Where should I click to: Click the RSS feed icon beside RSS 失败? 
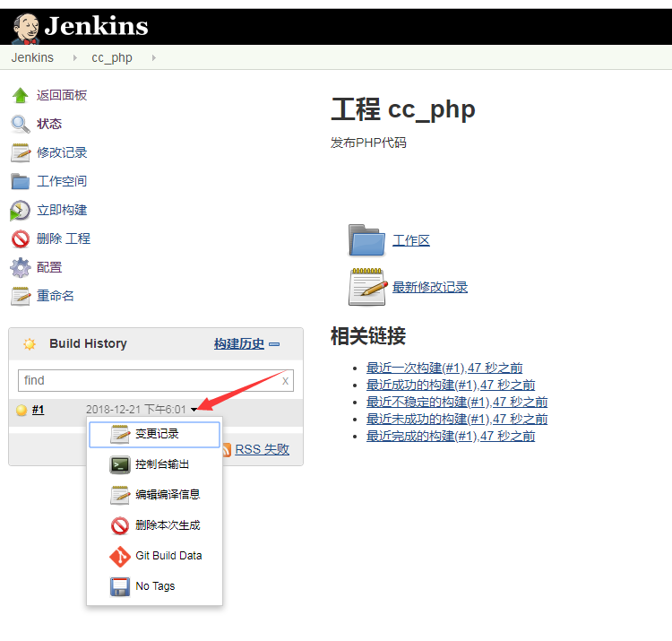[x=227, y=449]
